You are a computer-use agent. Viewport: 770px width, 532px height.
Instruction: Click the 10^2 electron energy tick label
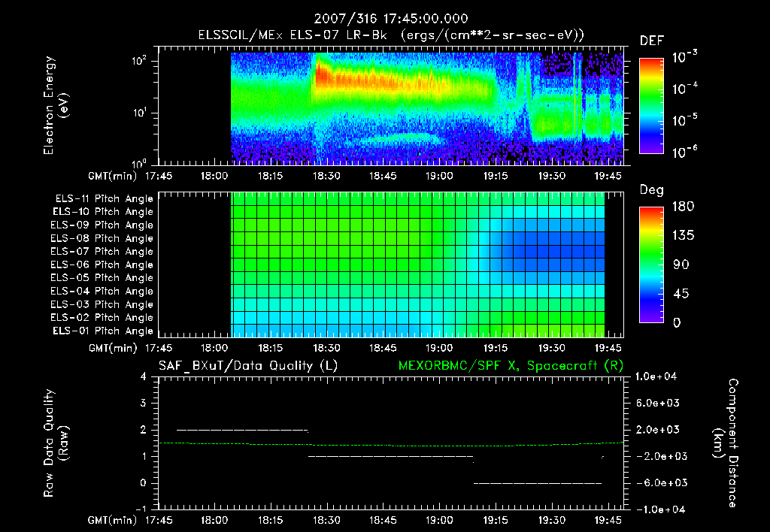(138, 61)
